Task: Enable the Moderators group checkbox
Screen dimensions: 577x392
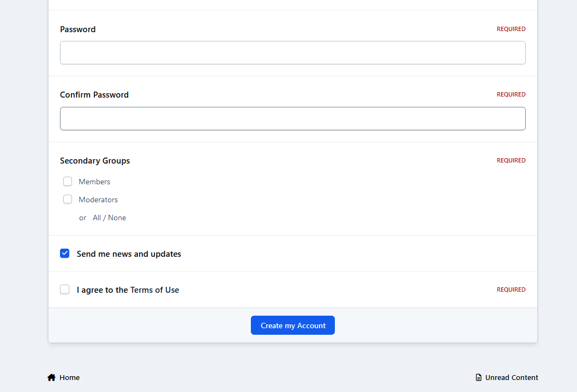Action: (x=68, y=200)
